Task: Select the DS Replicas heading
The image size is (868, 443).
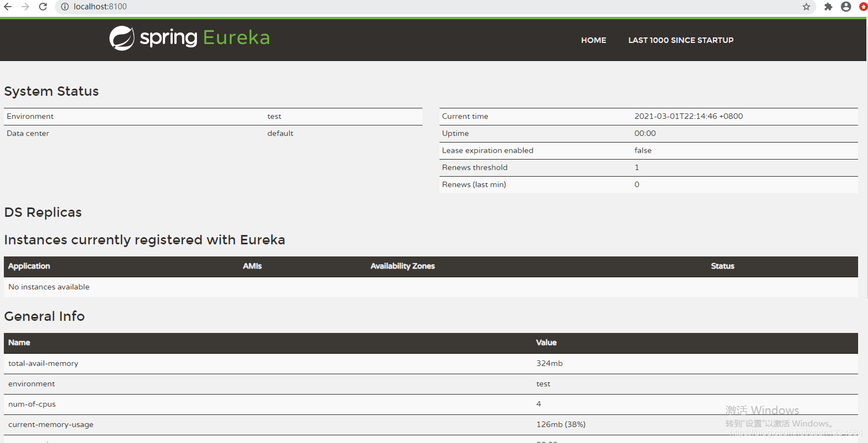Action: [43, 212]
